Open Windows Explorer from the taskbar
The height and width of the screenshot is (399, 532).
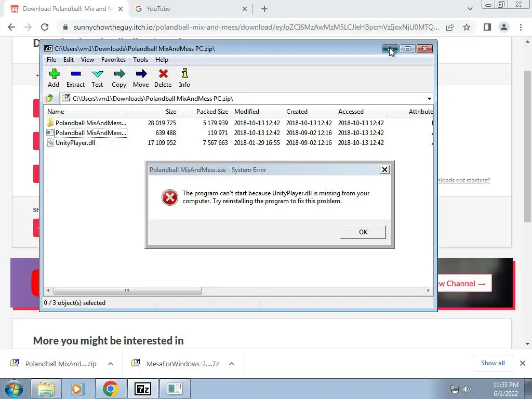[x=46, y=389]
